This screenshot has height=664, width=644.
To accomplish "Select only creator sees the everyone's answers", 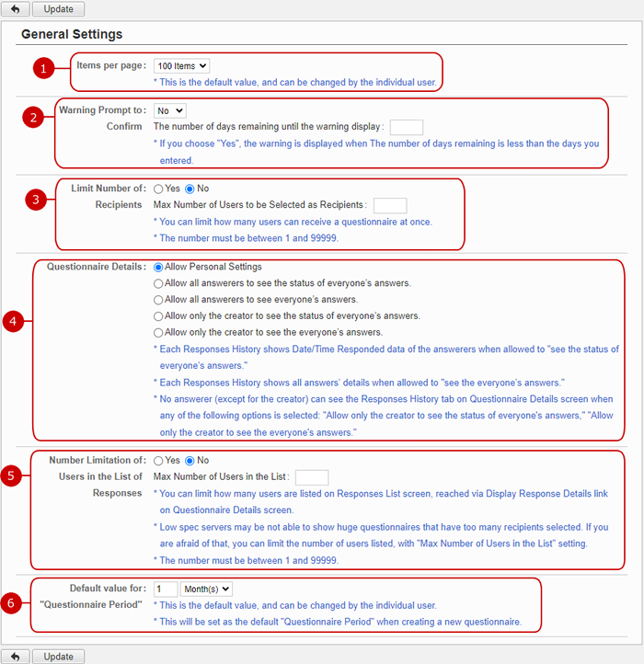I will tap(158, 333).
